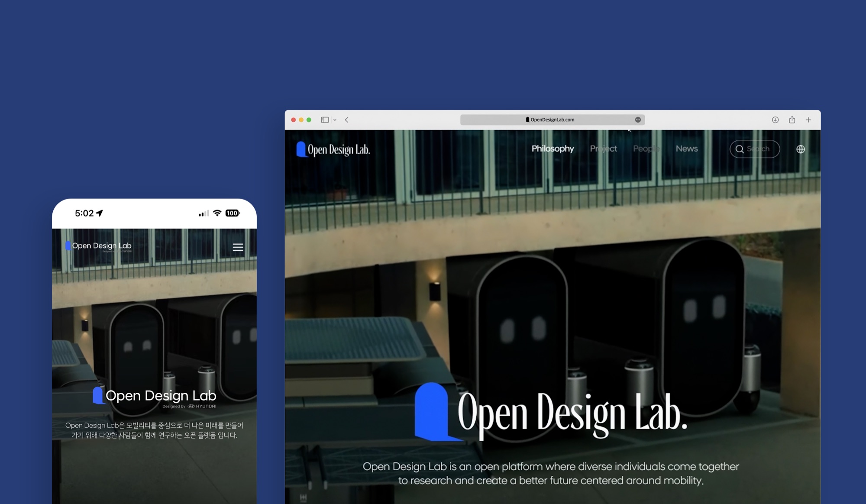Maximize the Safari window with the green button
The image size is (866, 504).
click(x=309, y=120)
